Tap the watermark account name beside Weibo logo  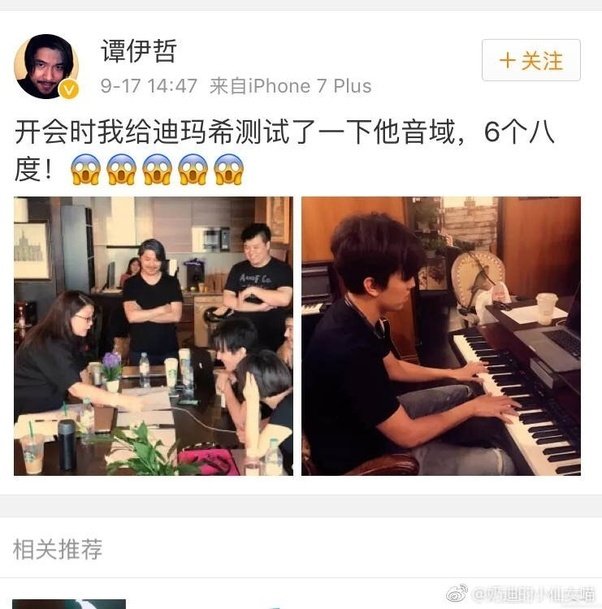pos(533,594)
